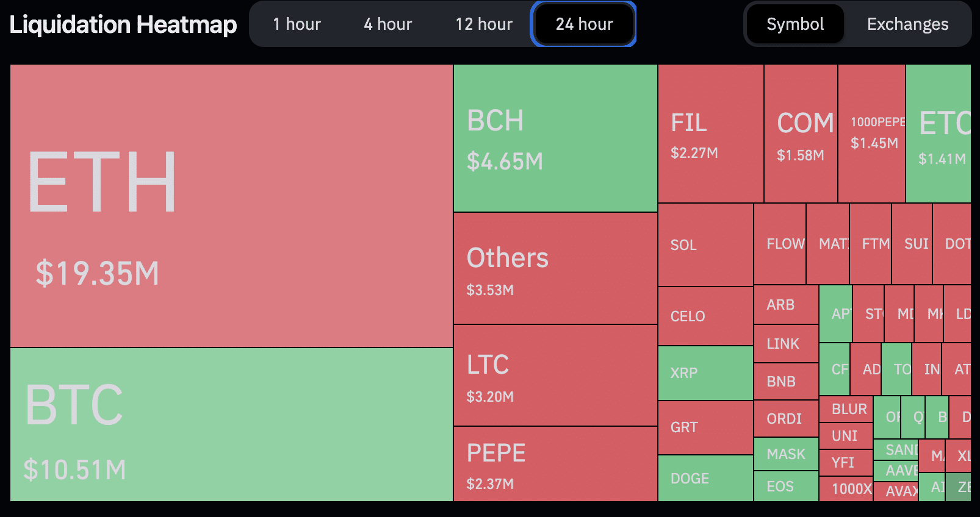The height and width of the screenshot is (517, 980).
Task: Click the FIL $2.27M tile
Action: pos(710,134)
